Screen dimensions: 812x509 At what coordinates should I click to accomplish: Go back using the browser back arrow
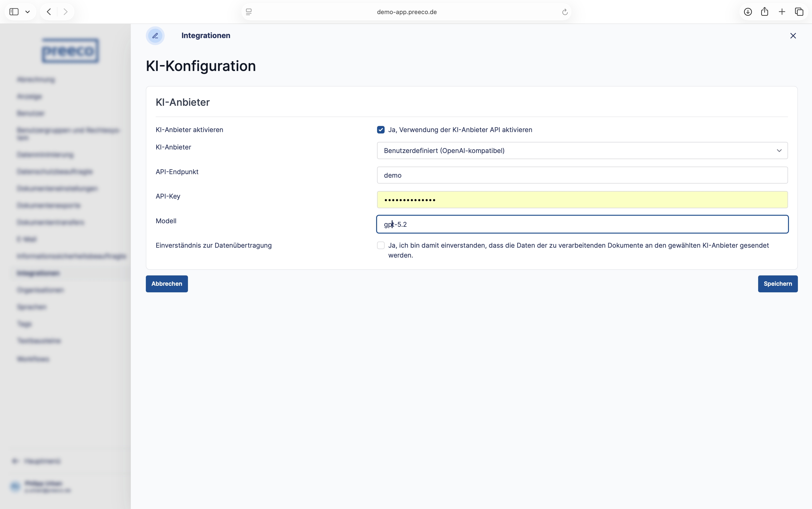[x=49, y=12]
